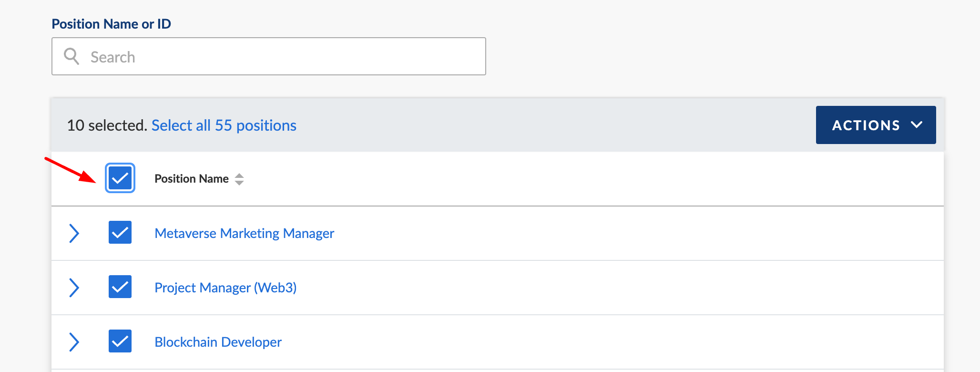
Task: Expand the Metaverse Marketing Manager row
Action: coord(74,233)
